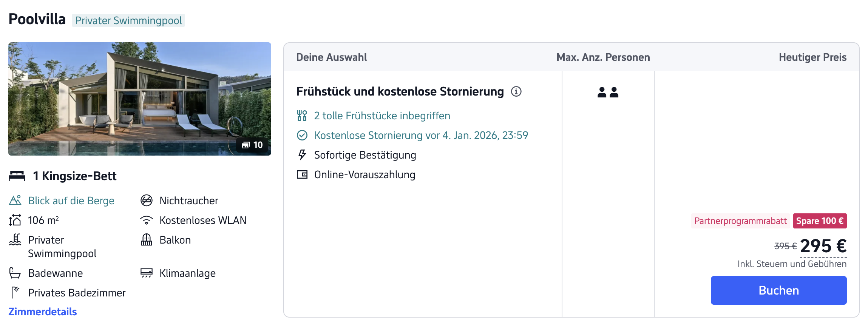Click the Klimaanlage air conditioning icon
868x324 pixels.
pos(147,273)
